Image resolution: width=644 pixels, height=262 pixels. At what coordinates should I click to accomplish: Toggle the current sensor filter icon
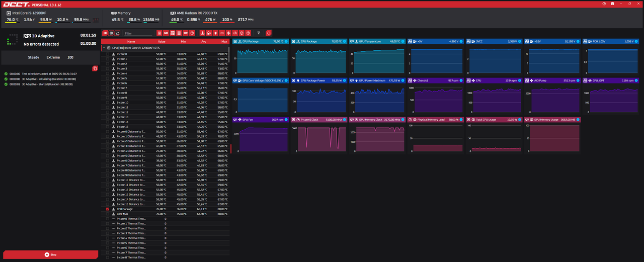click(222, 33)
